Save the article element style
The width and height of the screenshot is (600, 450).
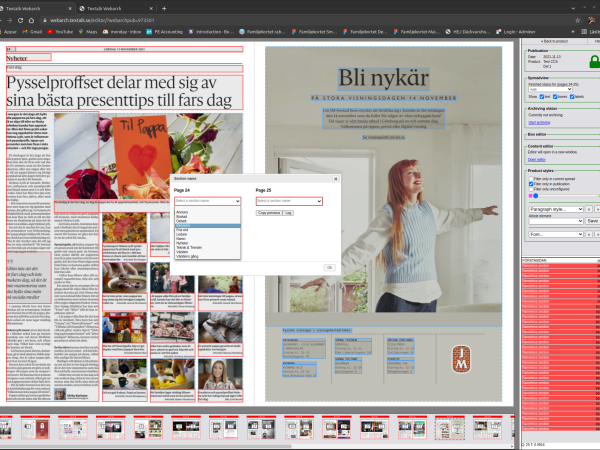(x=593, y=221)
